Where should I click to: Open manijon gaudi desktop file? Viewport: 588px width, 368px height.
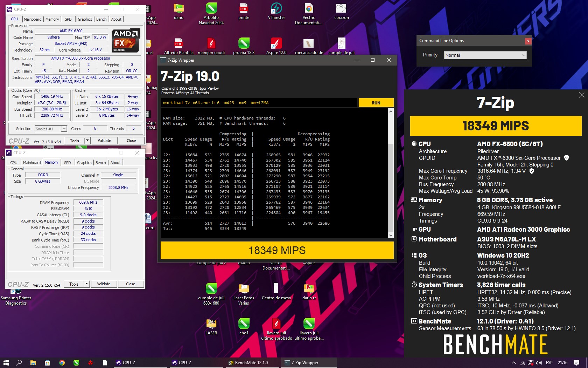click(211, 46)
